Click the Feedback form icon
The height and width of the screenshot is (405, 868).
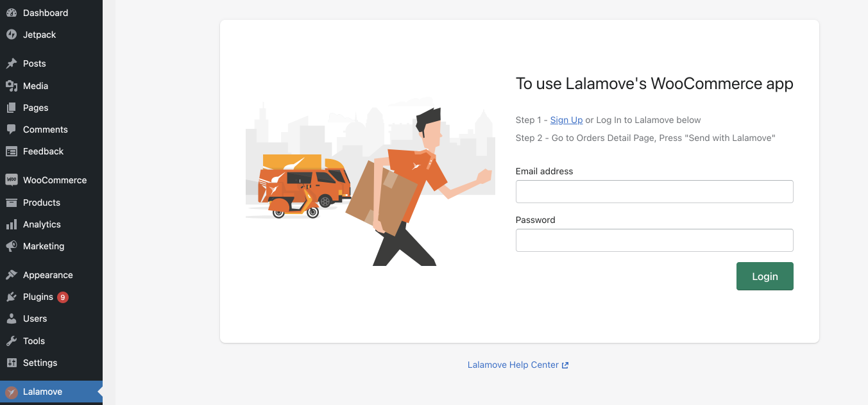(12, 151)
